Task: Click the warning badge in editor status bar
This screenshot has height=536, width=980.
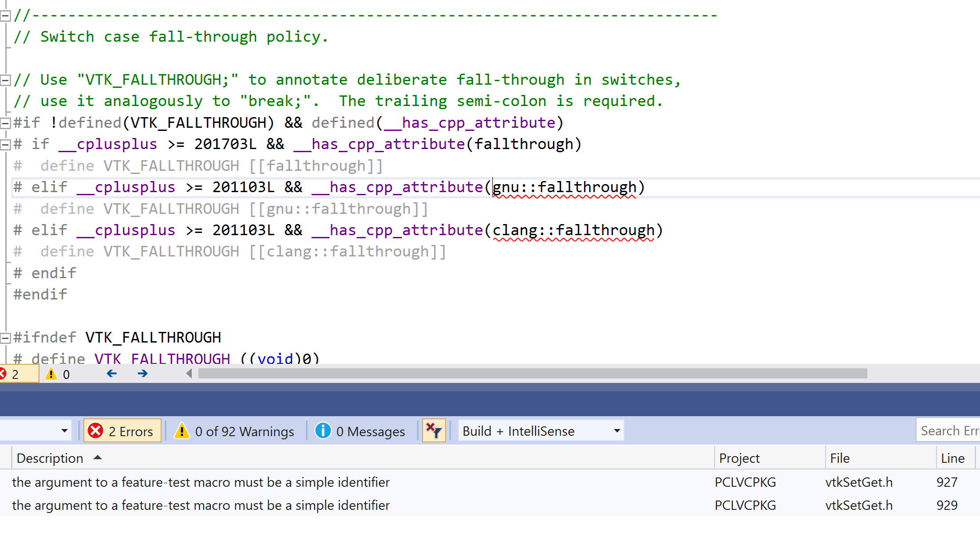Action: tap(57, 374)
